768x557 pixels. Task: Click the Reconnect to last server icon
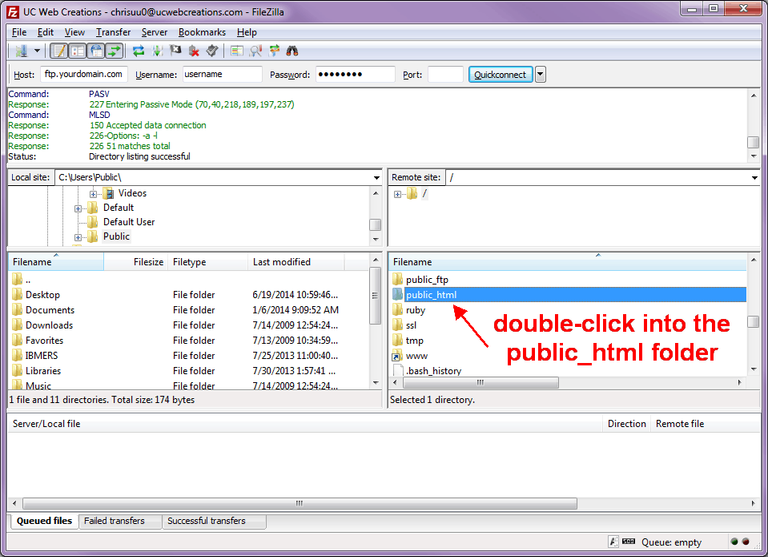tap(212, 50)
